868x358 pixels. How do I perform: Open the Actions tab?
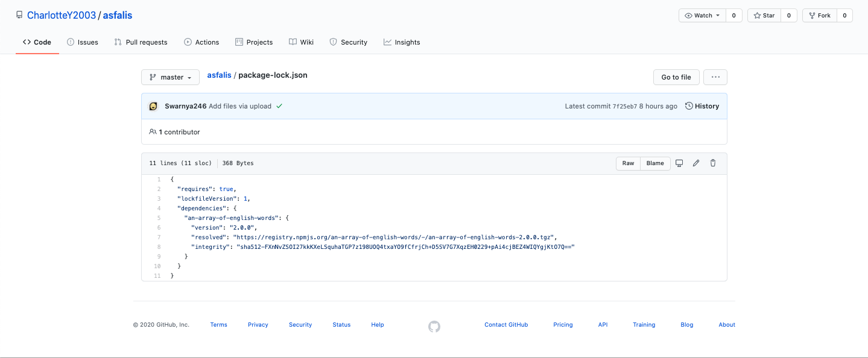tap(201, 42)
